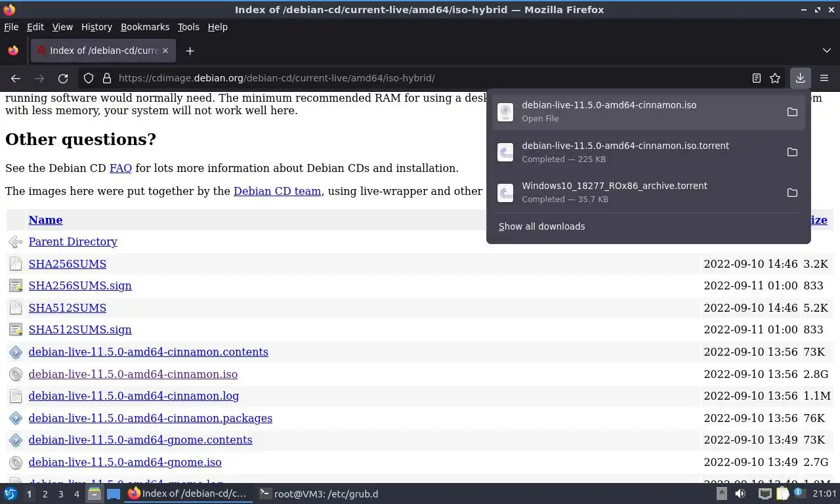Open the Edit menu
Screen dimensions: 840x504
click(35, 27)
